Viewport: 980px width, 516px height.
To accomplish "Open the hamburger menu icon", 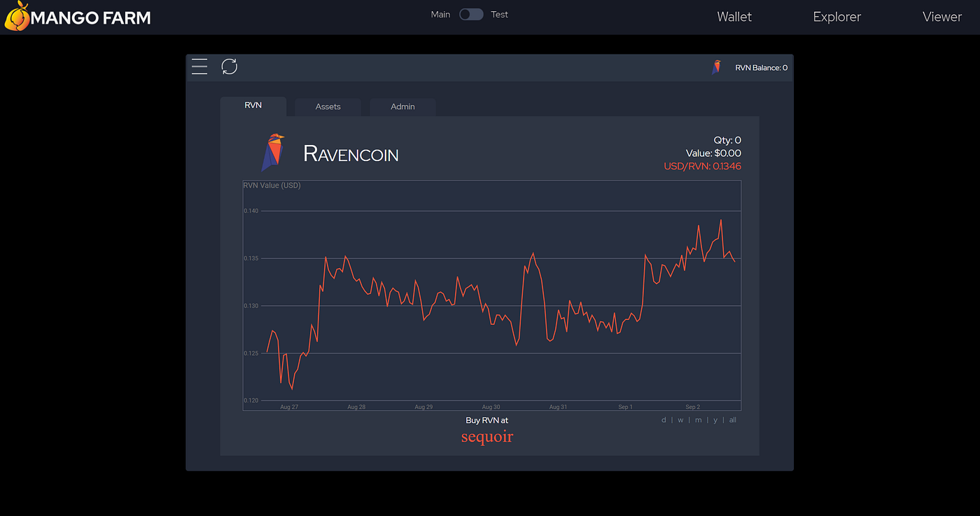I will pos(199,67).
